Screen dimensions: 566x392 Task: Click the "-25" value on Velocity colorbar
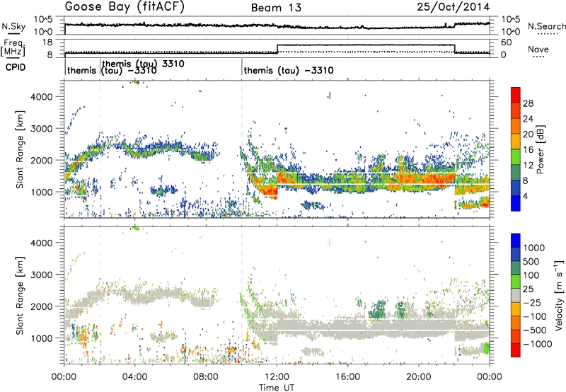[532, 302]
